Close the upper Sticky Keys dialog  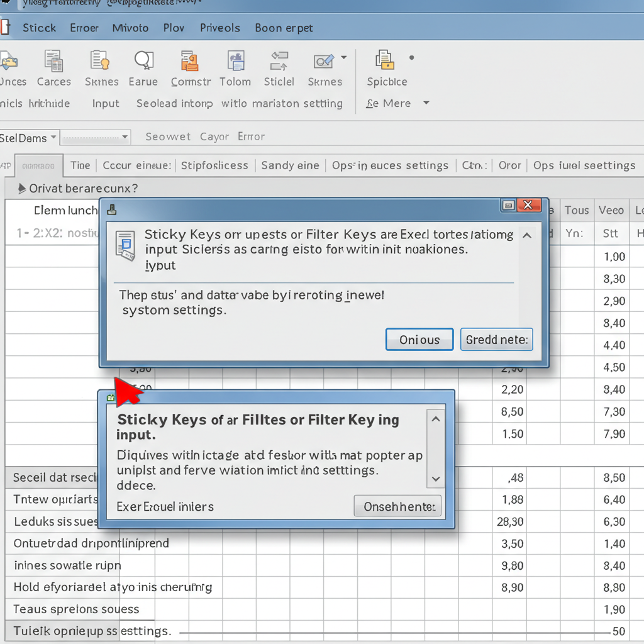coord(529,205)
